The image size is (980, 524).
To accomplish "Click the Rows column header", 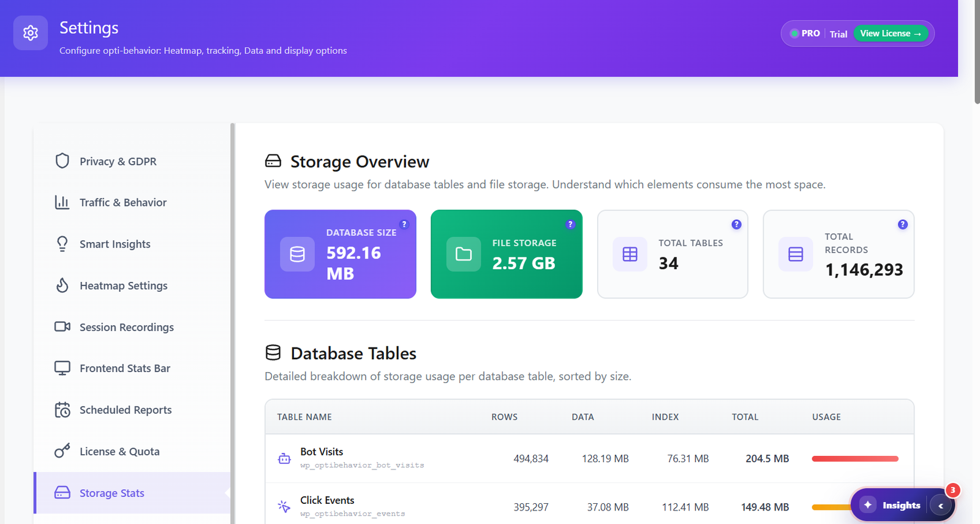I will 504,417.
